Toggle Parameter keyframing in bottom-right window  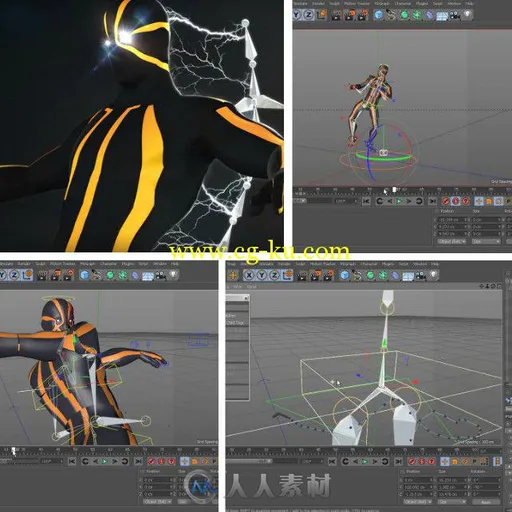click(x=474, y=461)
